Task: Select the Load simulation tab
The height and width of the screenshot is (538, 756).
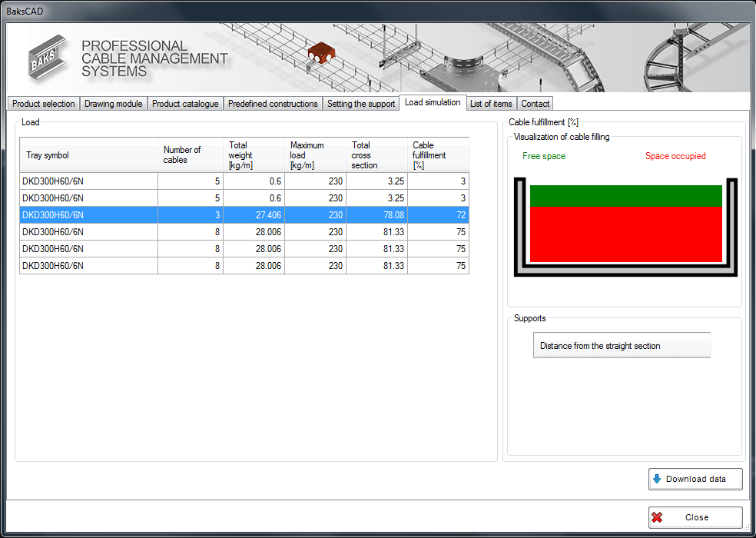Action: tap(433, 102)
